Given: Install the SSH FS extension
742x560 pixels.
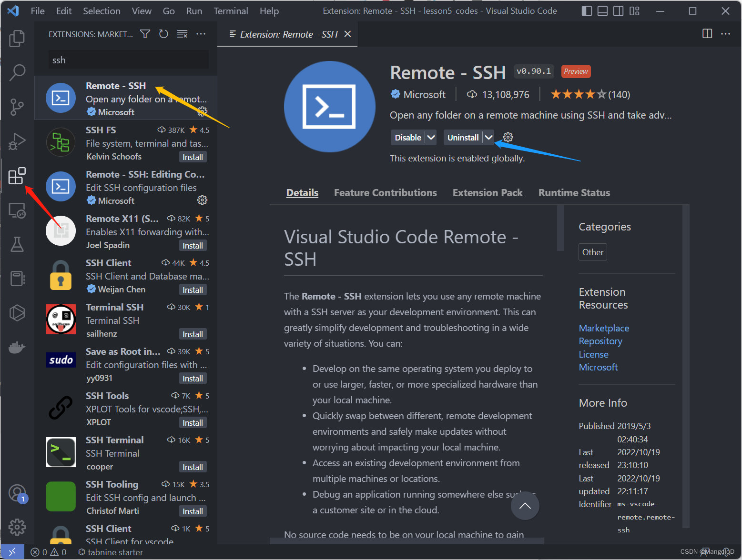Looking at the screenshot, I should (x=193, y=157).
